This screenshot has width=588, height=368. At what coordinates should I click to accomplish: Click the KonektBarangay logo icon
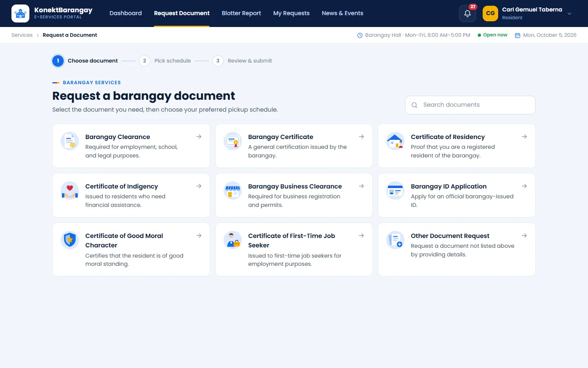tap(20, 13)
